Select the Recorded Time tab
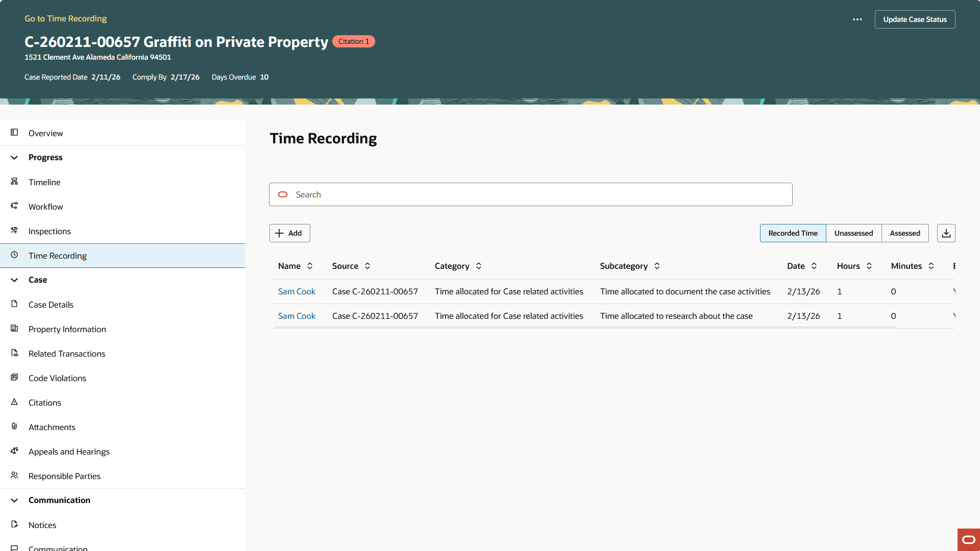This screenshot has height=551, width=980. (x=793, y=233)
